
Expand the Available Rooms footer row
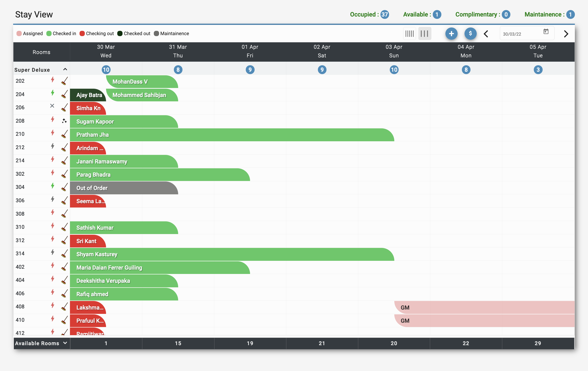click(x=65, y=343)
